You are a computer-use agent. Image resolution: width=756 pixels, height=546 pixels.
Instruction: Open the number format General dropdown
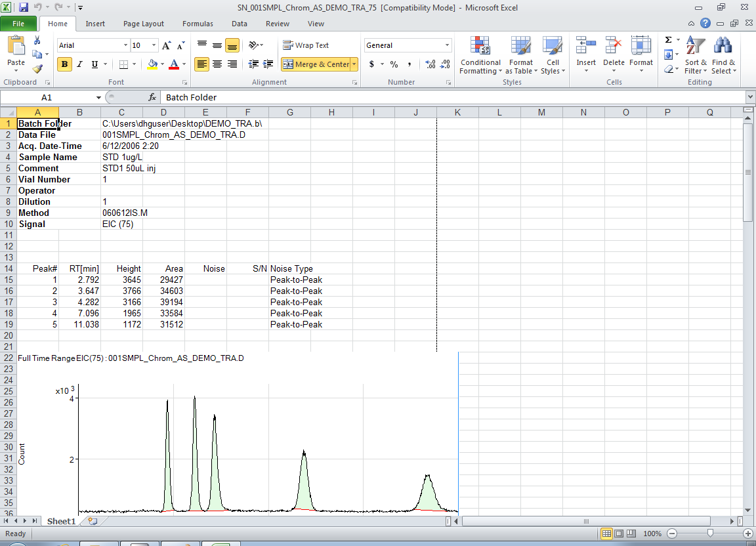447,45
